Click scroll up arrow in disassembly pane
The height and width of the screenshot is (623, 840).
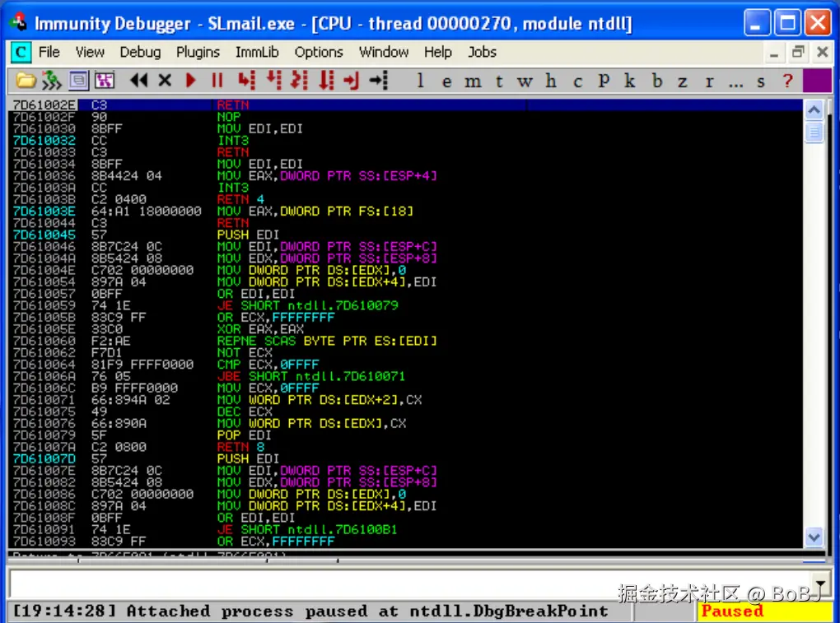[814, 111]
